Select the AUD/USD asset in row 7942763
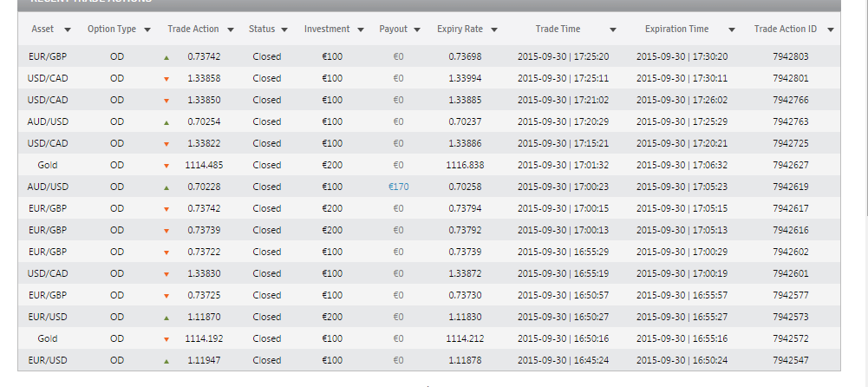868x387 pixels. 48,121
